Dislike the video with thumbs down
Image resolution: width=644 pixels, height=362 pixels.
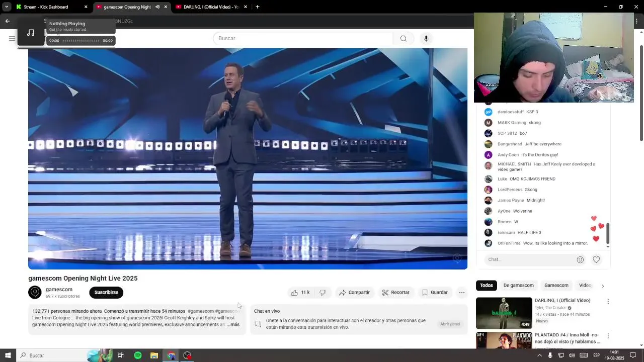323,292
